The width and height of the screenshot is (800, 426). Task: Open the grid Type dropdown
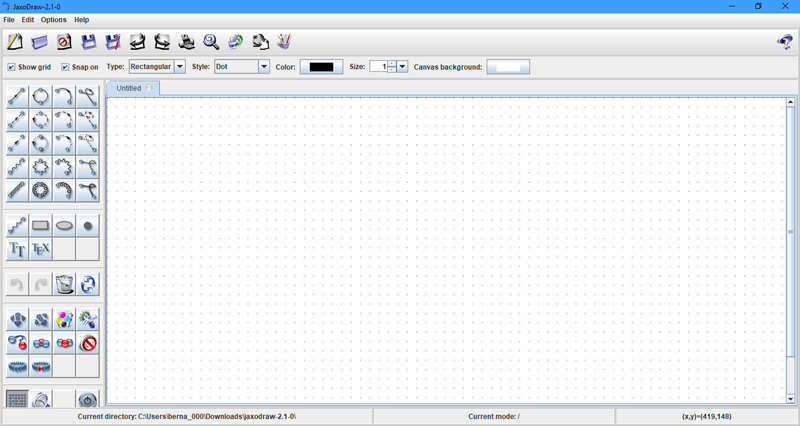click(x=180, y=67)
